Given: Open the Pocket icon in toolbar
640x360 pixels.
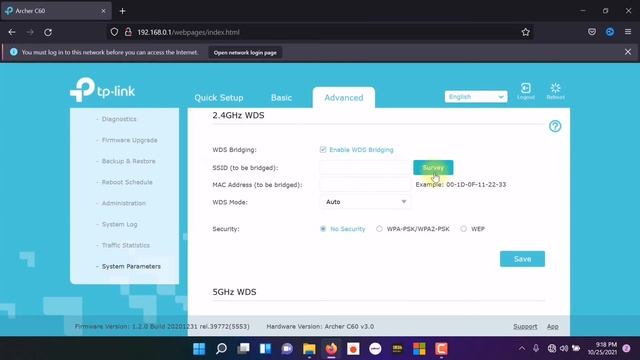Looking at the screenshot, I should 592,32.
